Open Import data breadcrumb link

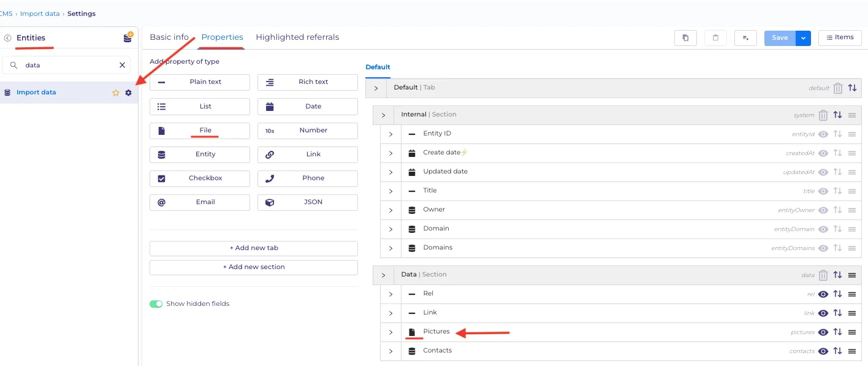[x=40, y=13]
